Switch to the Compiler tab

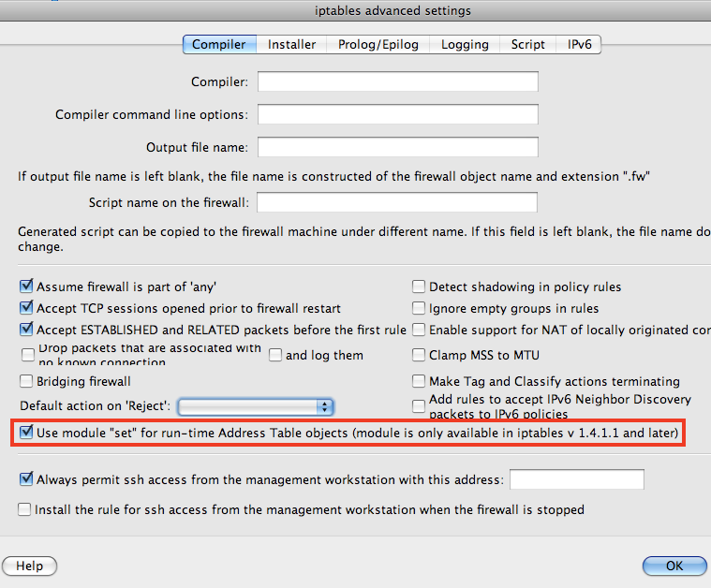219,44
